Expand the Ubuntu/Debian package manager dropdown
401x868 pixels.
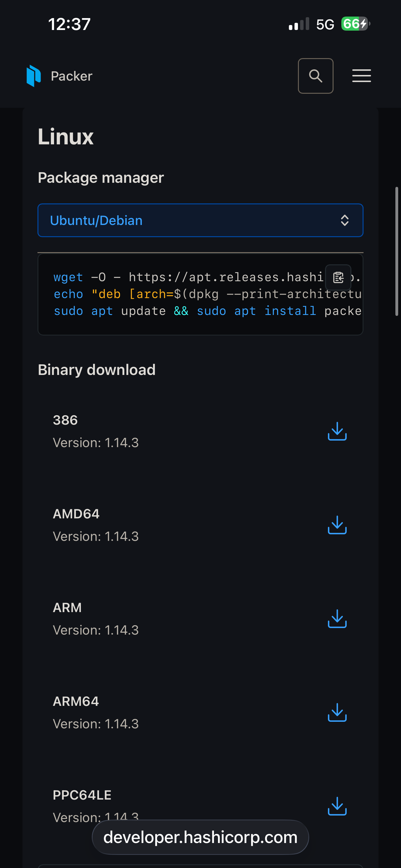(x=200, y=220)
